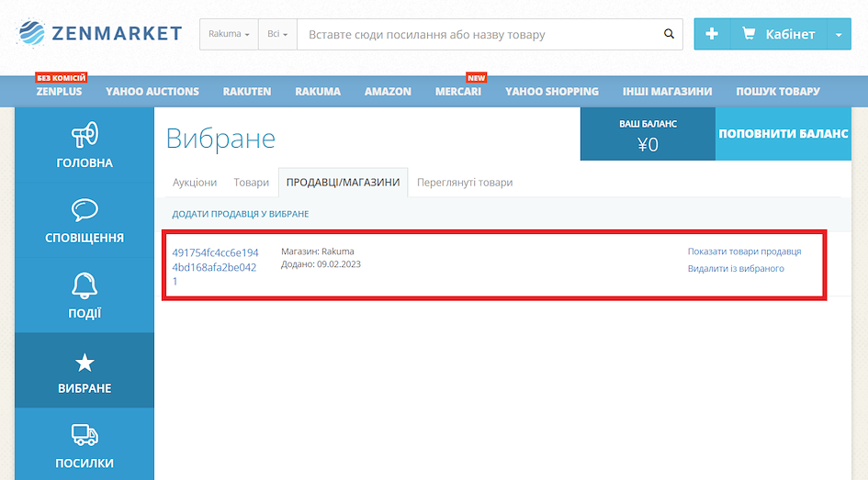This screenshot has width=868, height=480.
Task: Switch to Переглянуті товари tab
Action: tap(465, 182)
